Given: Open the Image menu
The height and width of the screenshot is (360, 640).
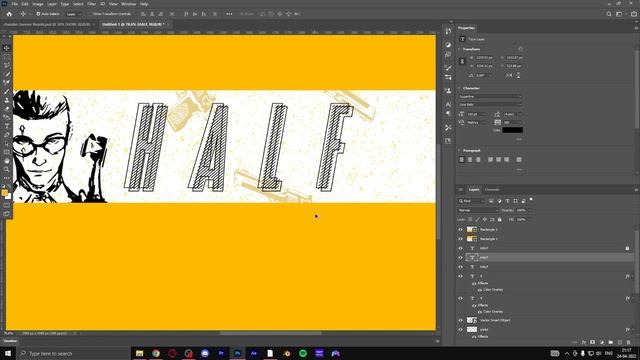Looking at the screenshot, I should coord(38,4).
